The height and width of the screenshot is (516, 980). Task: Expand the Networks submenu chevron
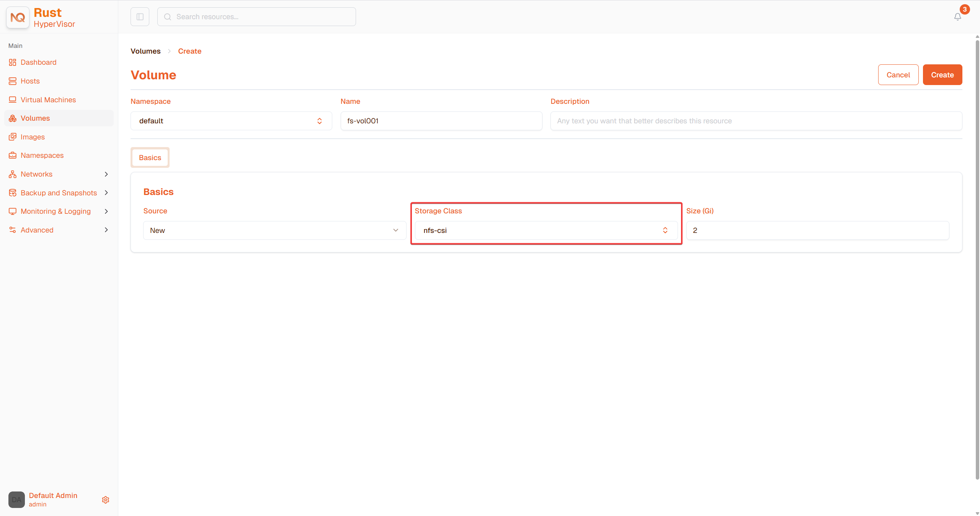pyautogui.click(x=106, y=174)
